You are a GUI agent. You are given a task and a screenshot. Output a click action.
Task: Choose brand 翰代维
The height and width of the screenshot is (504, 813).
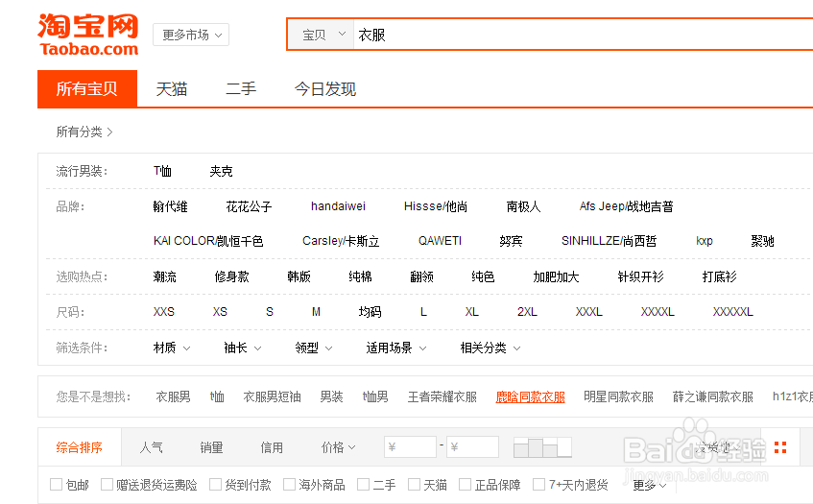click(x=170, y=206)
